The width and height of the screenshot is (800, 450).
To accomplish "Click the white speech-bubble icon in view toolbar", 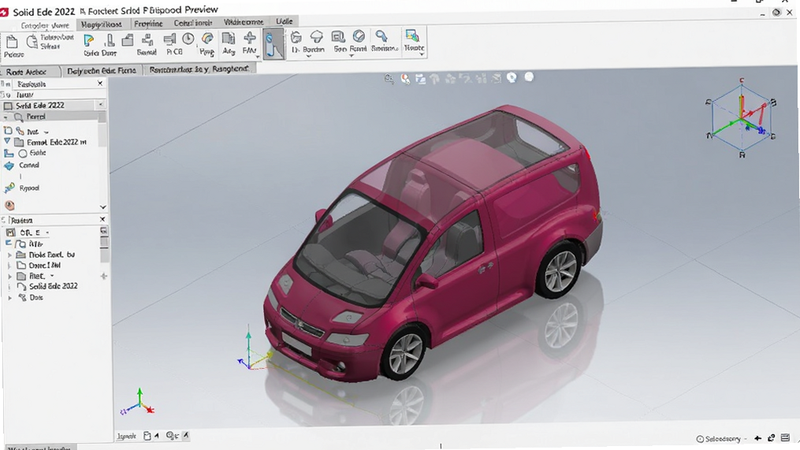I will coord(512,78).
